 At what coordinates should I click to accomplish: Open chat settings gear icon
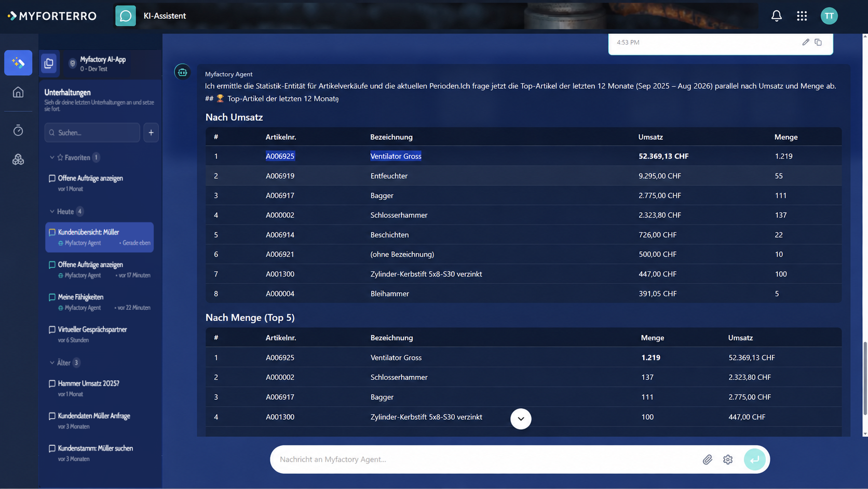point(728,459)
